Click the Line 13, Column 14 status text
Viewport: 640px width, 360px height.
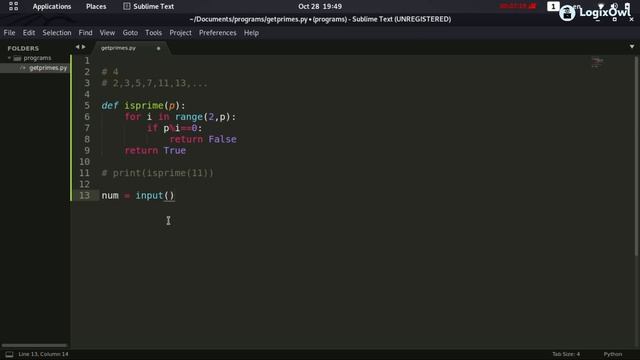(x=43, y=354)
